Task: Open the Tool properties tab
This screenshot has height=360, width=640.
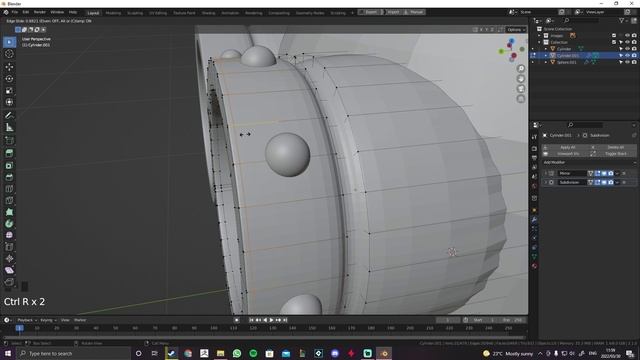Action: pos(534,137)
